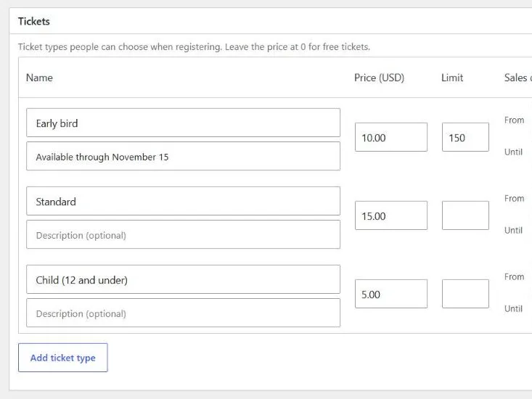
Task: Click the ticket types help text sentence
Action: click(x=194, y=46)
